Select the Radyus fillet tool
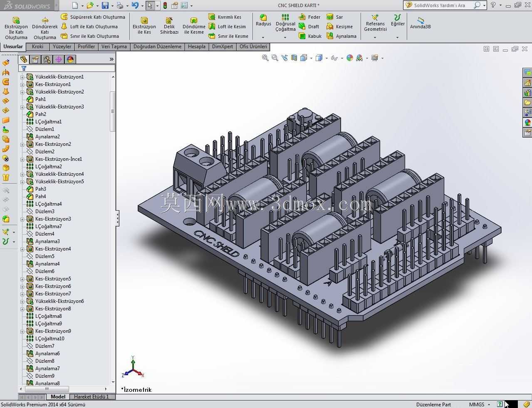Viewport: 532px width, 408px height. [x=263, y=20]
